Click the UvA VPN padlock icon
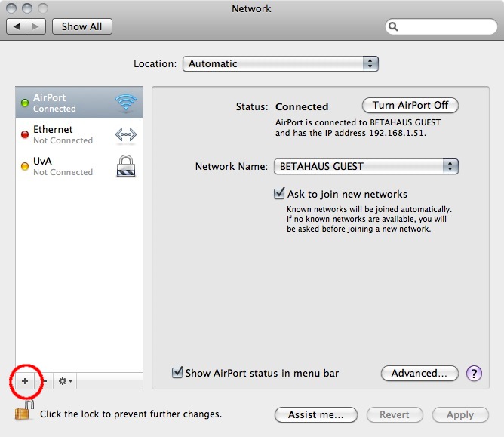The image size is (504, 437). point(125,166)
